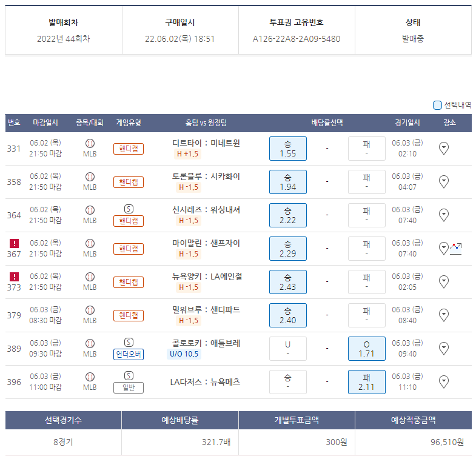Screen dimensions: 476x456
Task: Toggle the 선택내역 checkbox
Action: 437,106
